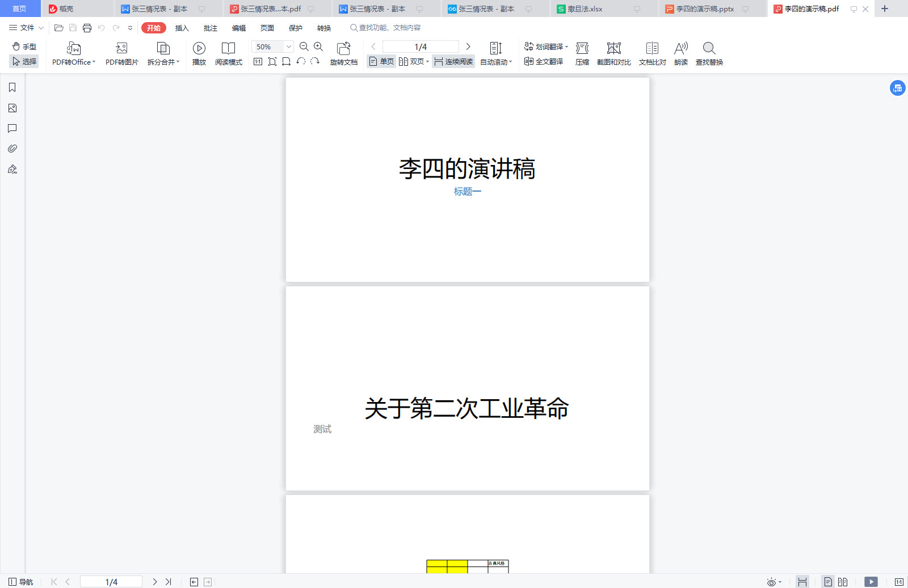Viewport: 908px width, 588px height.
Task: Select the 页面 ribbon tab
Action: tap(267, 28)
